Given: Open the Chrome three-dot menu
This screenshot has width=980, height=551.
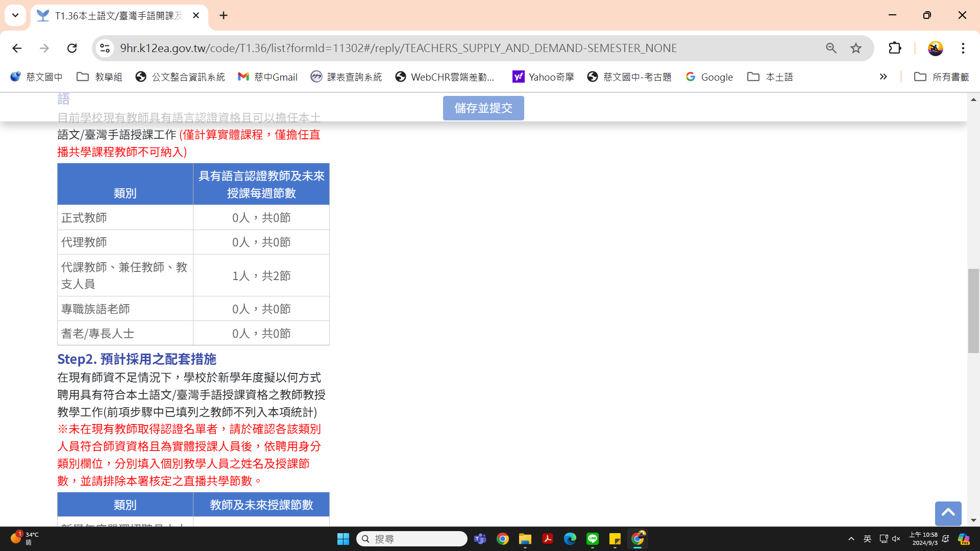Looking at the screenshot, I should click(x=963, y=48).
